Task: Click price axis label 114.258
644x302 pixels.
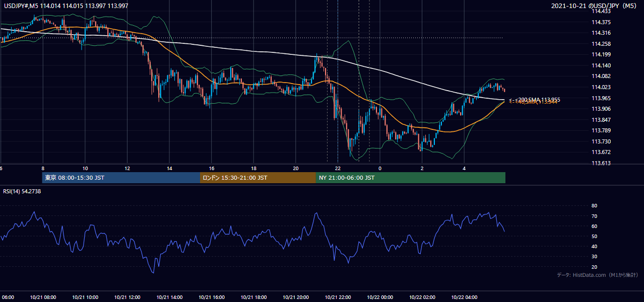Action: pyautogui.click(x=601, y=44)
